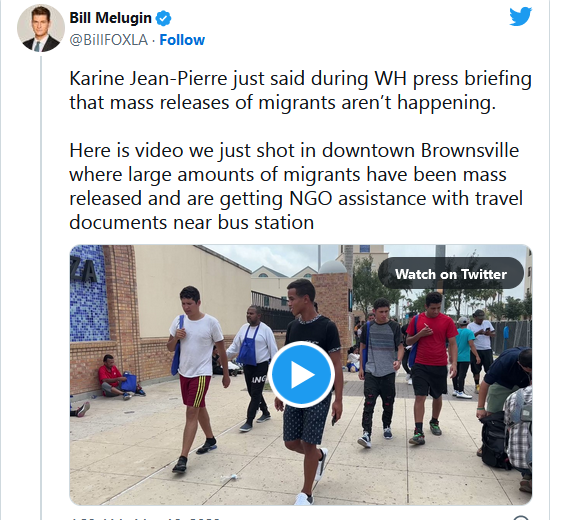This screenshot has width=575, height=520.
Task: Click the Watch on Twitter button
Action: point(451,274)
